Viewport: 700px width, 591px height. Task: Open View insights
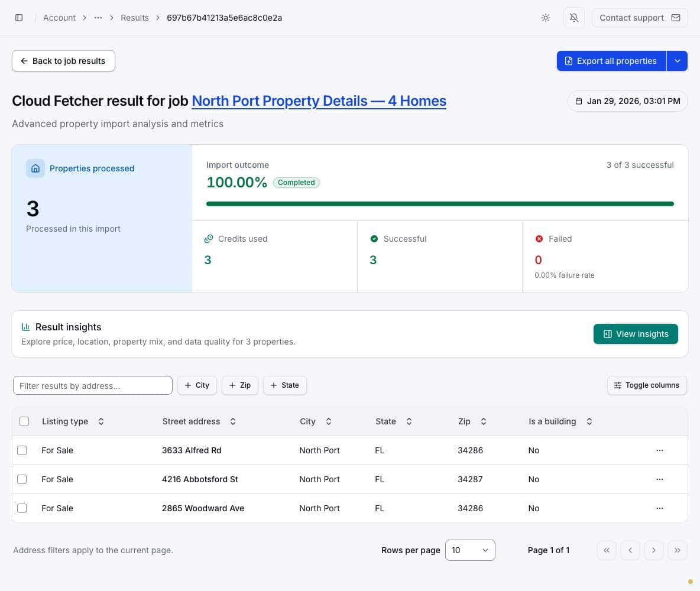636,334
